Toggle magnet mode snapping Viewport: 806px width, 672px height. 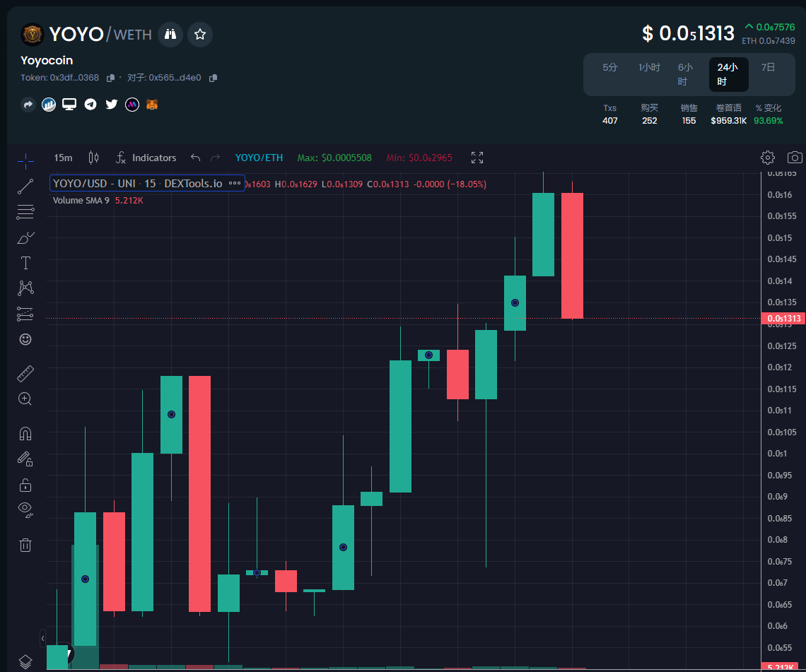coord(25,434)
